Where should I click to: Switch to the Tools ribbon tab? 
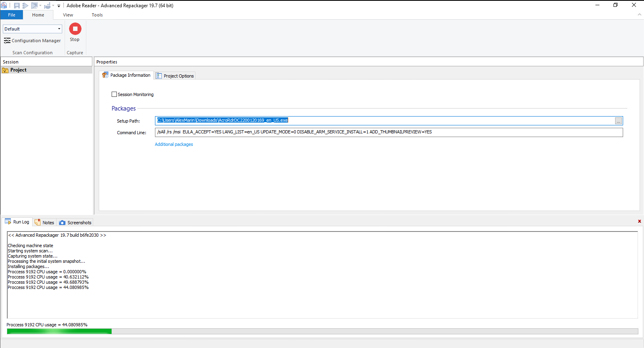tap(97, 15)
